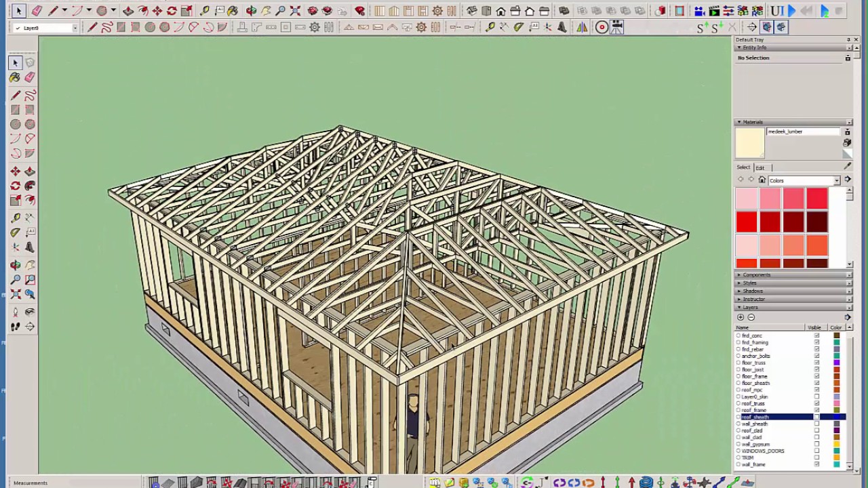Expand the Instructor panel
Screen dimensions: 868x488
(793, 299)
